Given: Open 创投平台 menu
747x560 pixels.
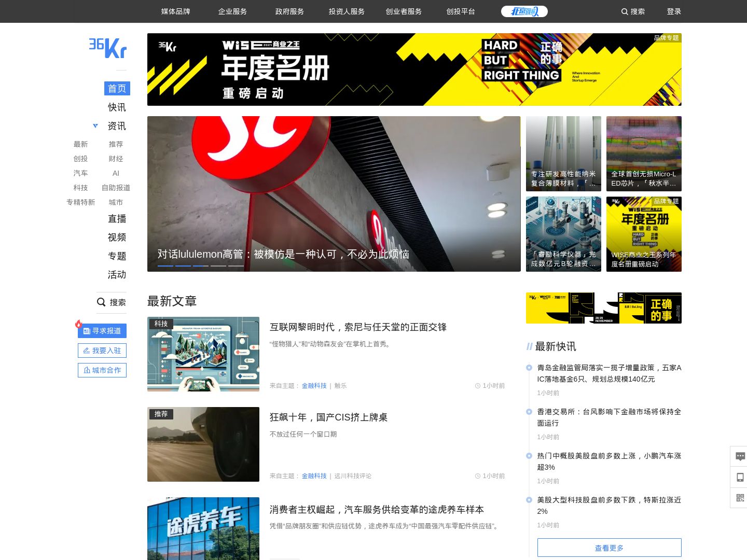Looking at the screenshot, I should (461, 11).
